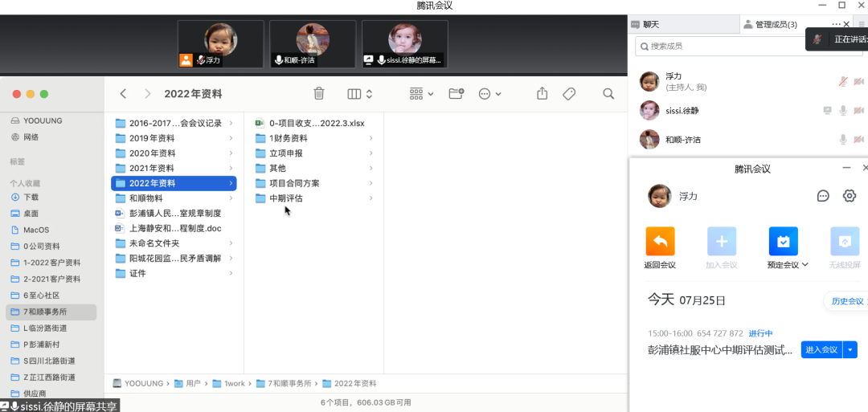Create new folder via toolbar icon
The height and width of the screenshot is (412, 868).
[x=456, y=94]
